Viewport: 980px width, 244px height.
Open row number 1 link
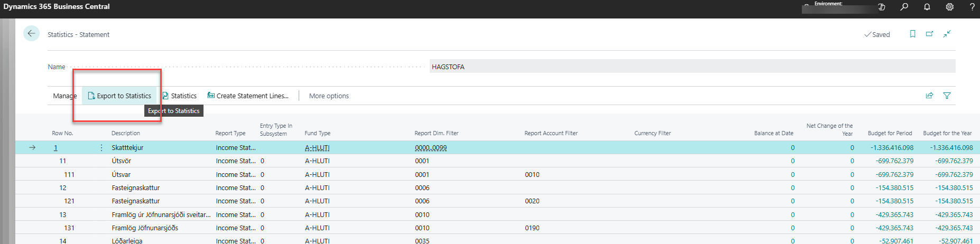56,148
